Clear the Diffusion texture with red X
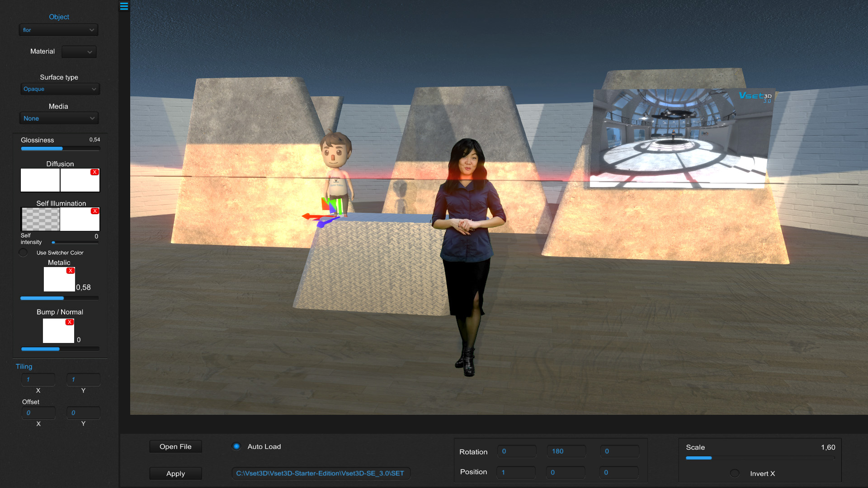The image size is (868, 488). pyautogui.click(x=94, y=172)
